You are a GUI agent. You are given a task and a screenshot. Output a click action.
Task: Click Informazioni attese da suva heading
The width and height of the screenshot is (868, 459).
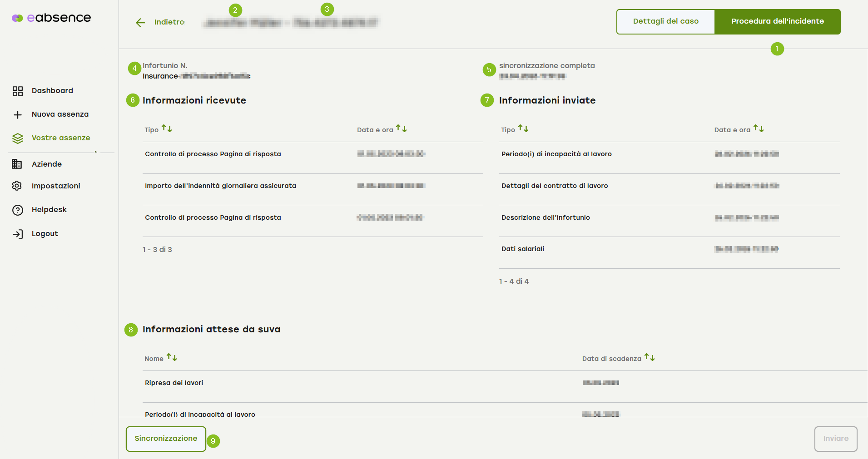[212, 329]
